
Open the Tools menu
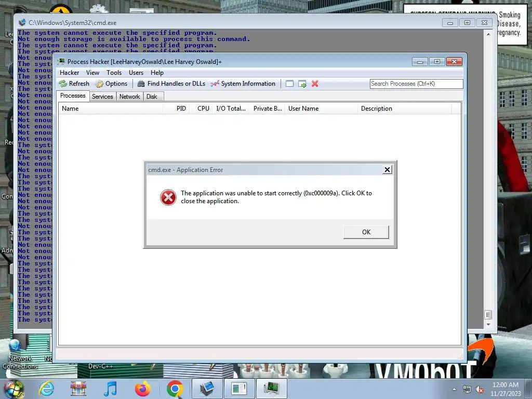pos(114,73)
